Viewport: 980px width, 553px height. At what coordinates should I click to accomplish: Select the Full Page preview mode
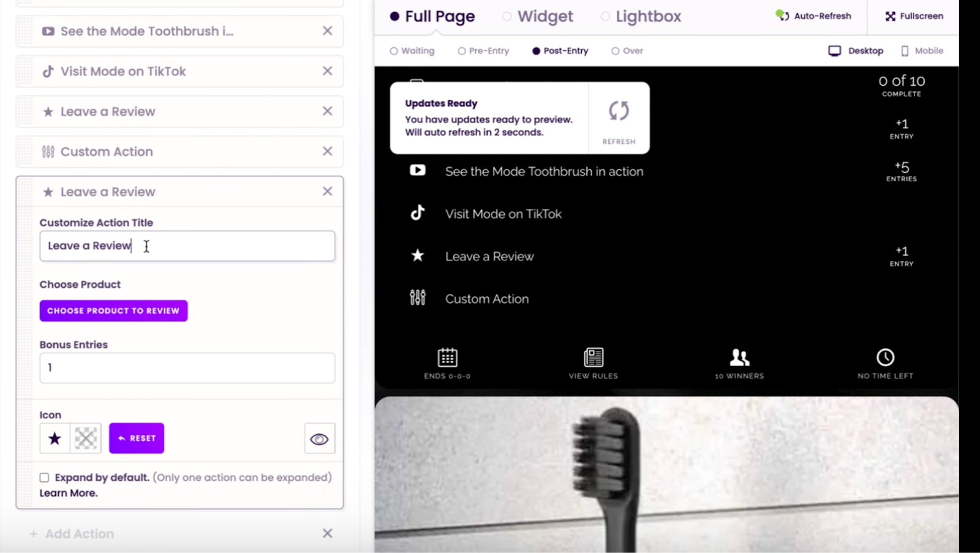(432, 17)
